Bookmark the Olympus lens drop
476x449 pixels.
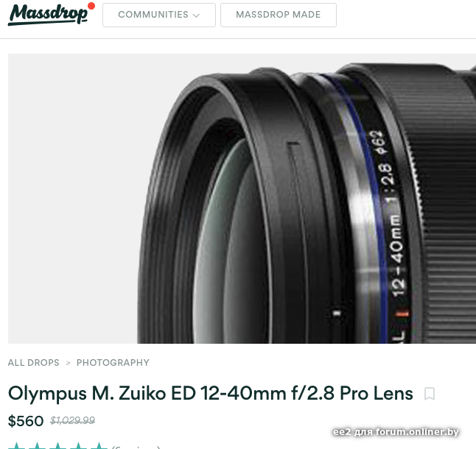430,394
